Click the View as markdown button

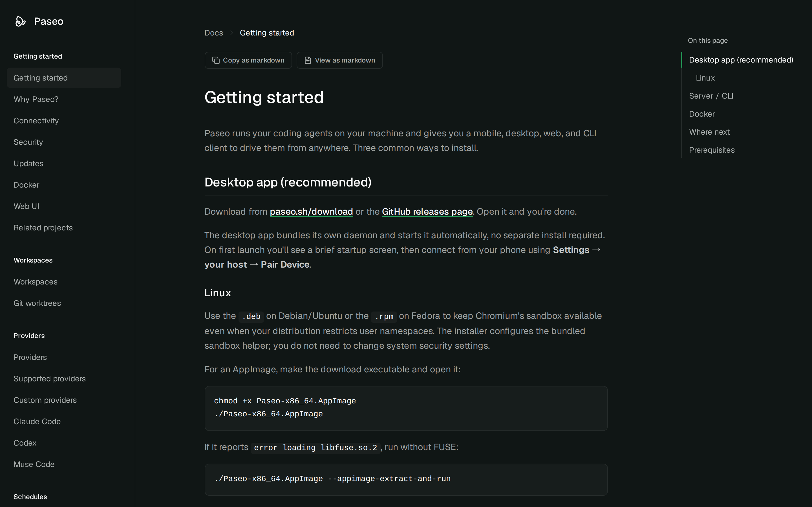339,60
